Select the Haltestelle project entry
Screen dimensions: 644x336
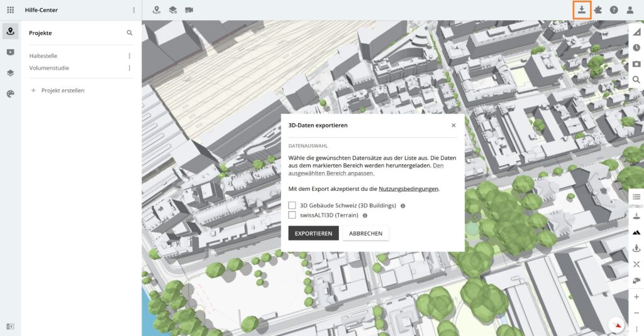(43, 56)
